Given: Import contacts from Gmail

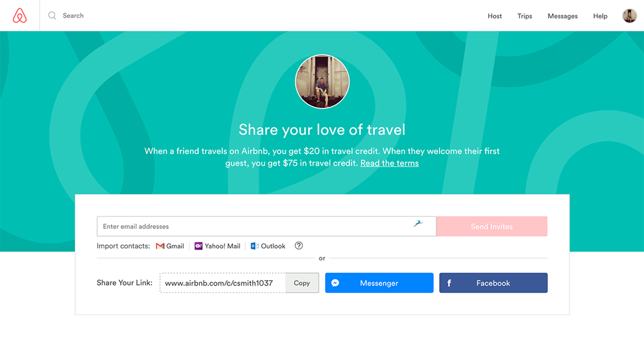Looking at the screenshot, I should point(170,246).
